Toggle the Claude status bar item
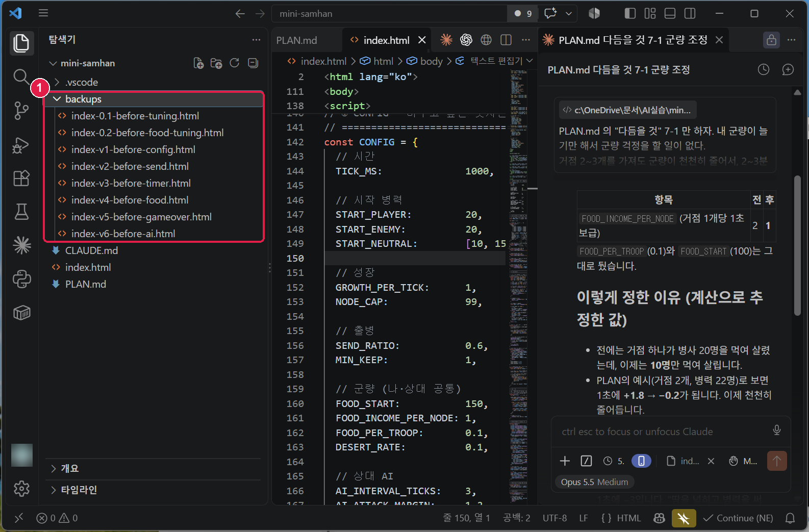The image size is (809, 532). 684,518
